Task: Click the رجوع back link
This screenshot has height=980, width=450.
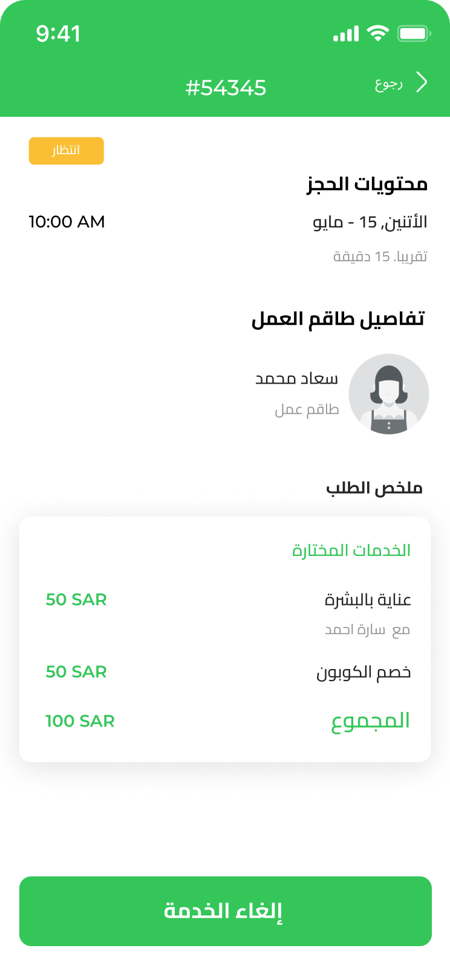Action: (388, 84)
